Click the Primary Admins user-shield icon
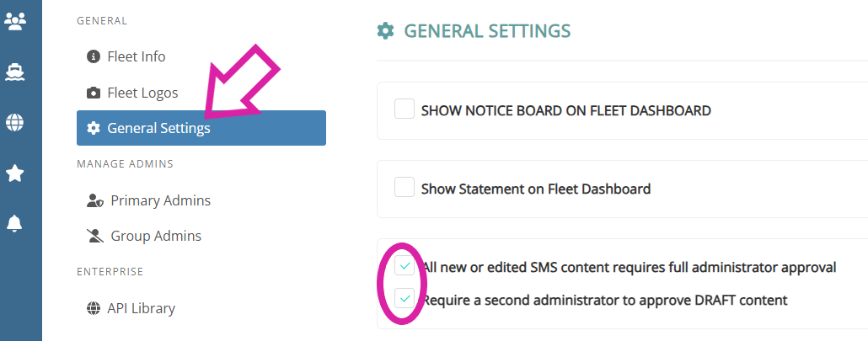 [x=94, y=201]
